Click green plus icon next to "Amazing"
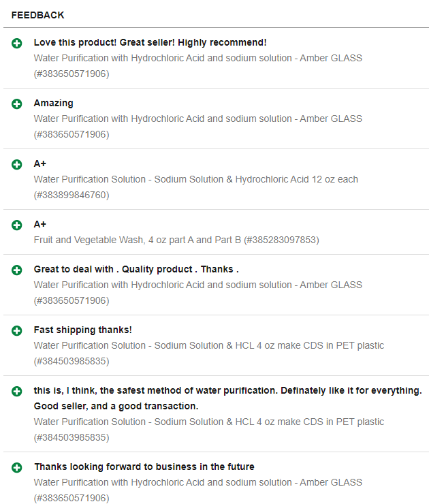 pos(17,104)
